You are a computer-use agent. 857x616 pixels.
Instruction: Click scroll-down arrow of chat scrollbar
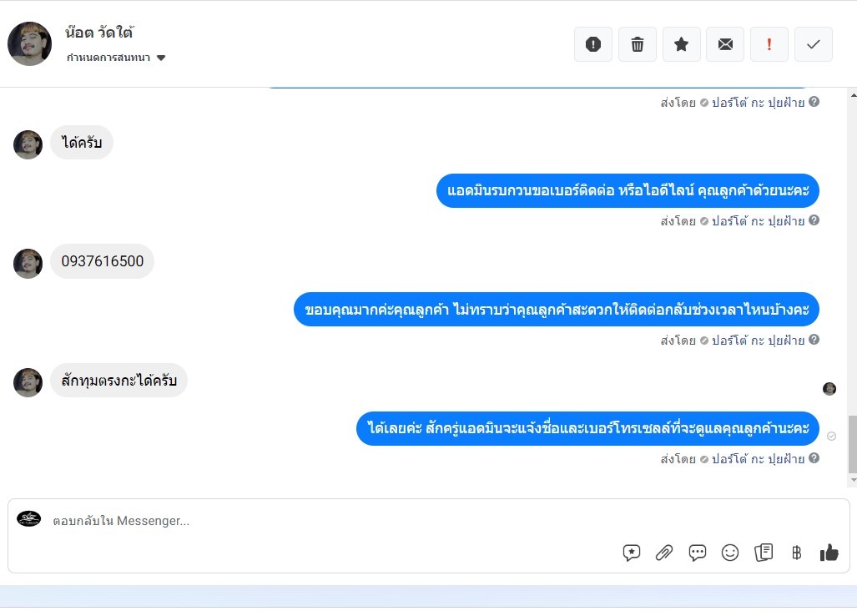[853, 481]
